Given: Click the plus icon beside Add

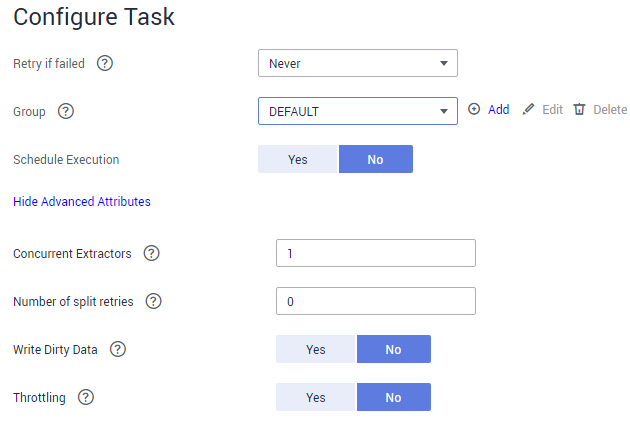Looking at the screenshot, I should (x=474, y=109).
